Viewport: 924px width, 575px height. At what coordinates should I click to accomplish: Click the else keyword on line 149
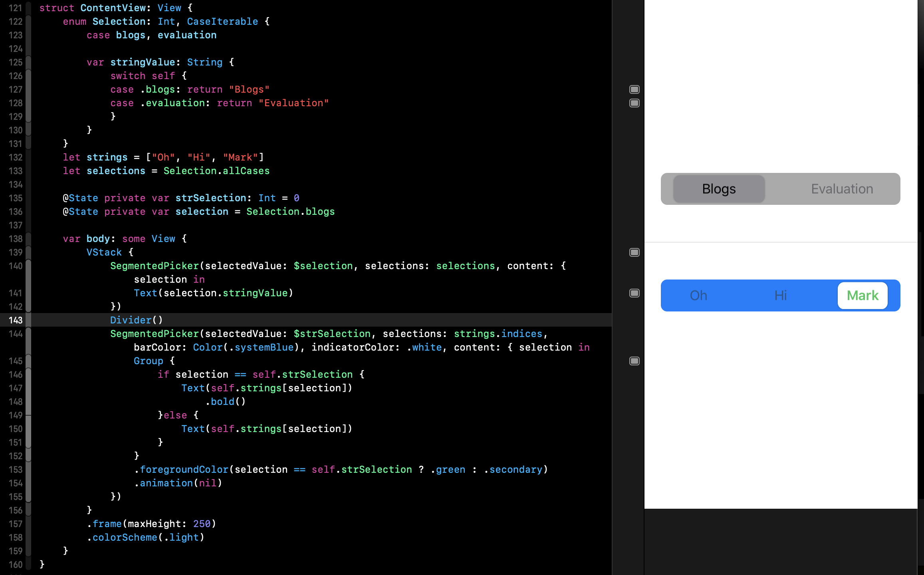pos(175,415)
